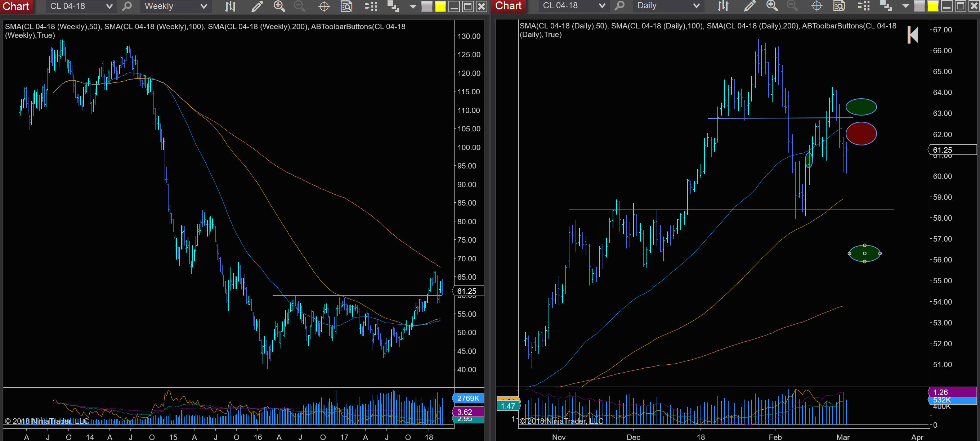Click the 532K volume label on Daily chart
Screen dimensions: 980x441
(953, 400)
